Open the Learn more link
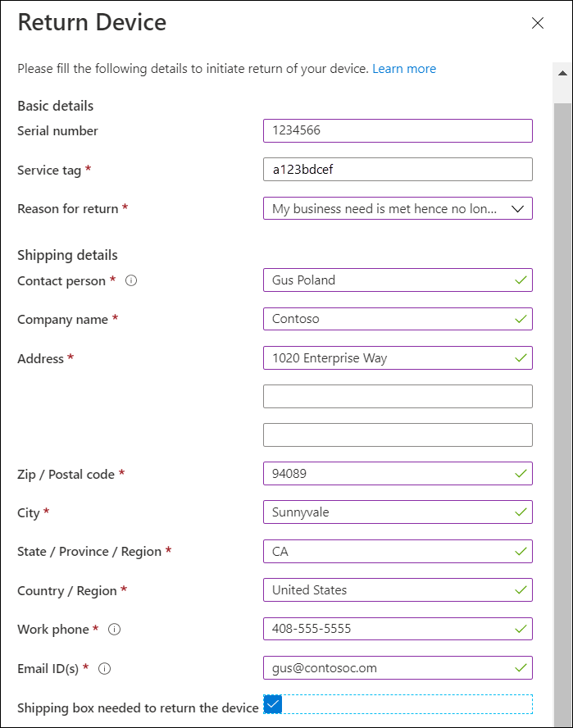 pos(404,69)
